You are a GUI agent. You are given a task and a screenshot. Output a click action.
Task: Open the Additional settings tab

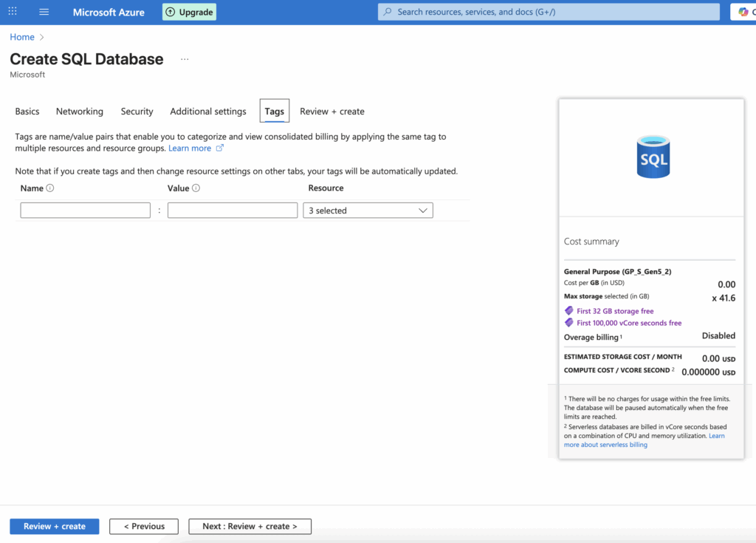click(x=207, y=111)
